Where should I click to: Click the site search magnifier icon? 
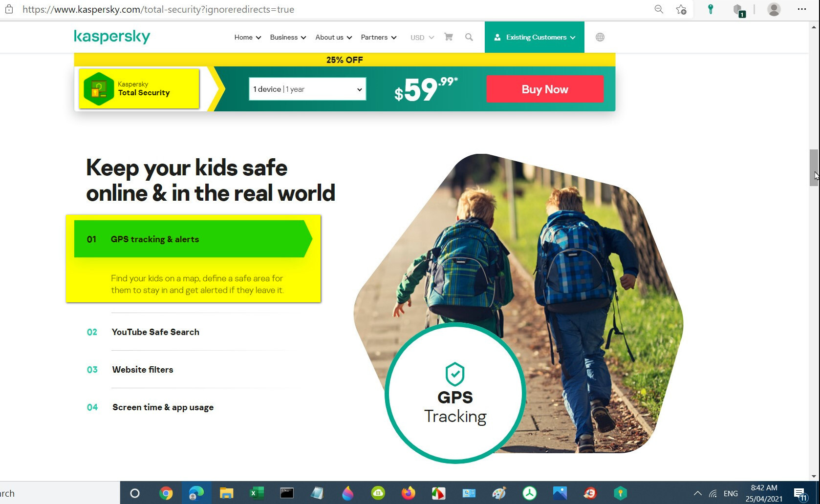(469, 37)
